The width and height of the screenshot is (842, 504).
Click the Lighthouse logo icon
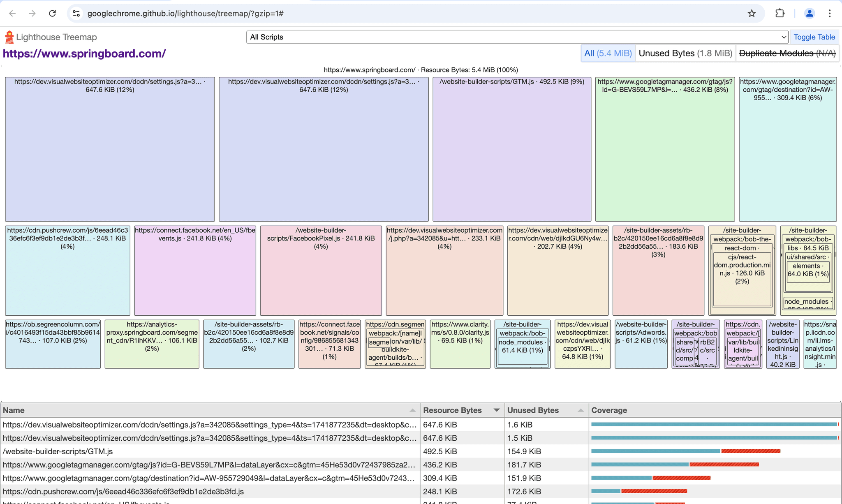pos(9,37)
